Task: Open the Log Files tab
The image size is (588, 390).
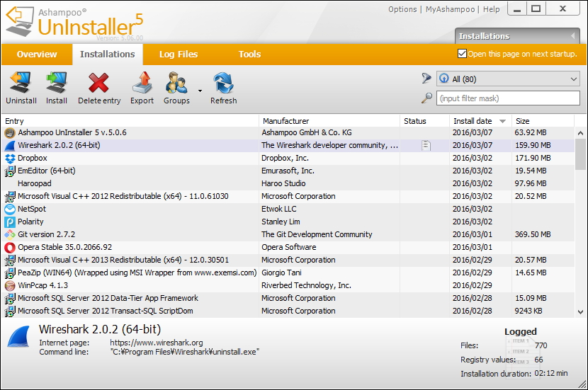Action: [x=178, y=55]
